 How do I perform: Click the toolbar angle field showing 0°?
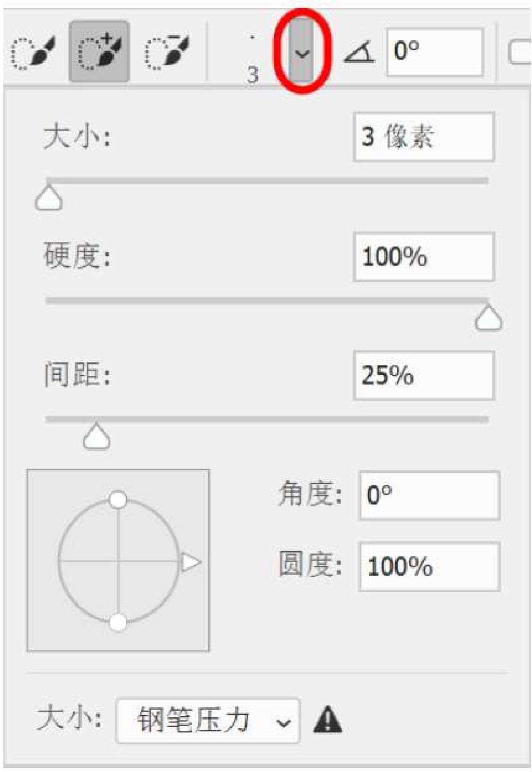click(434, 52)
